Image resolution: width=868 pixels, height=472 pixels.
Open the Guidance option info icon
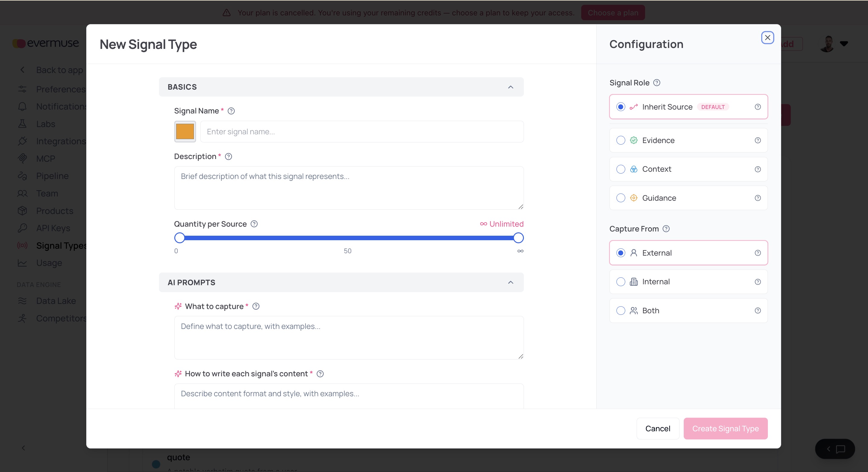pos(758,198)
